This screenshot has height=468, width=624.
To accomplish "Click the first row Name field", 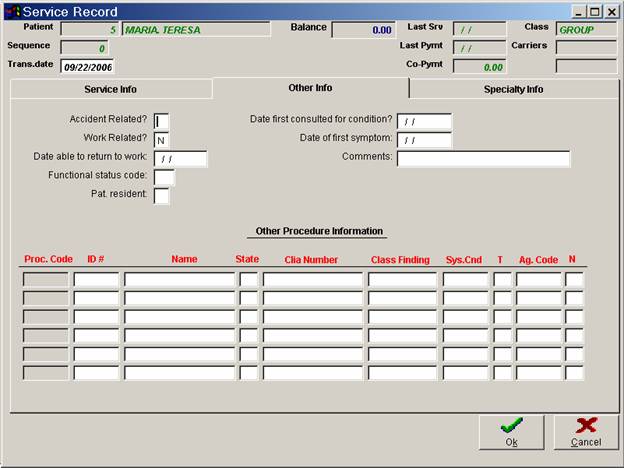I will [179, 279].
